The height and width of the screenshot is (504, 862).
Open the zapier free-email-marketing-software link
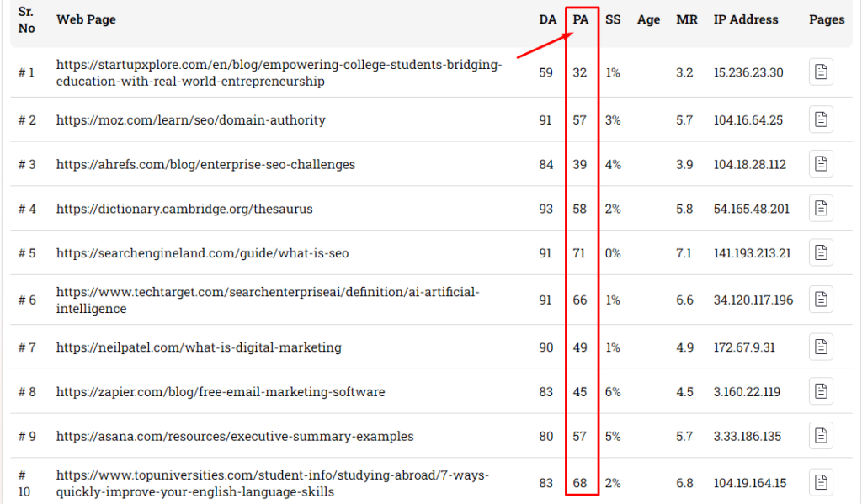pos(221,392)
